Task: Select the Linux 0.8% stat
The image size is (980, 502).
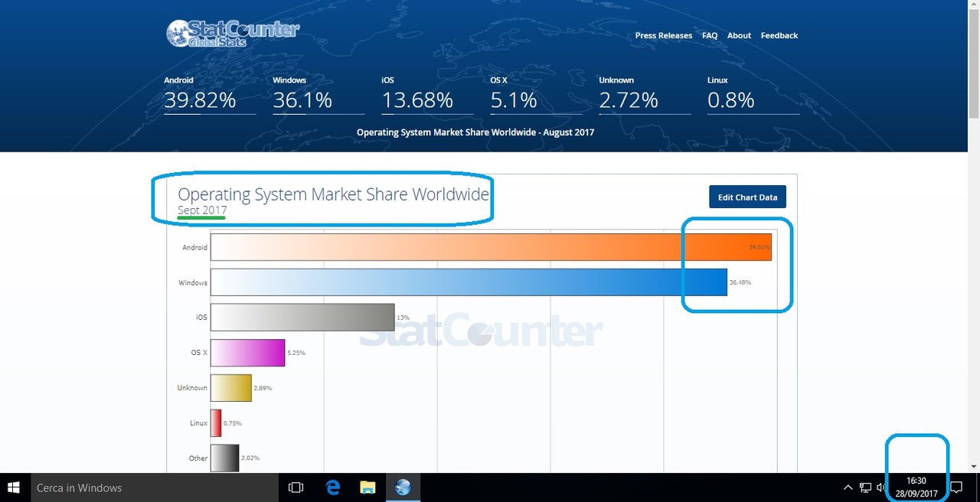Action: tap(753, 94)
